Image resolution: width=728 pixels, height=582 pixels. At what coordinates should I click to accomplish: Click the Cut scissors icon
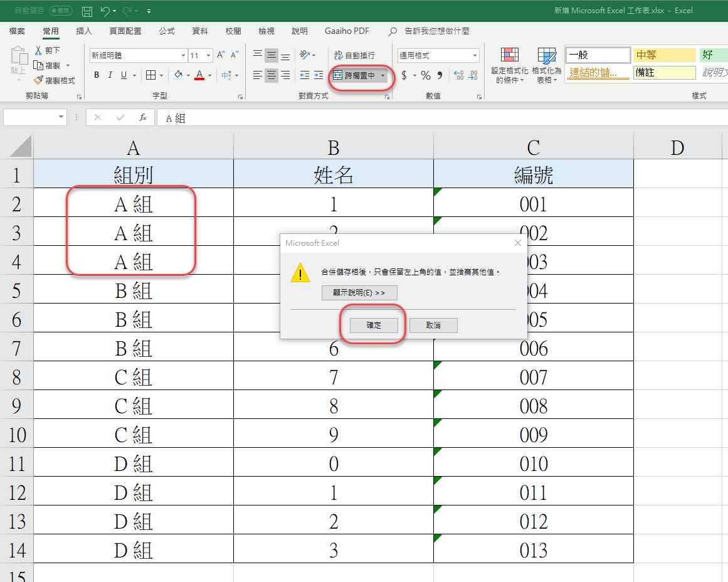click(39, 50)
